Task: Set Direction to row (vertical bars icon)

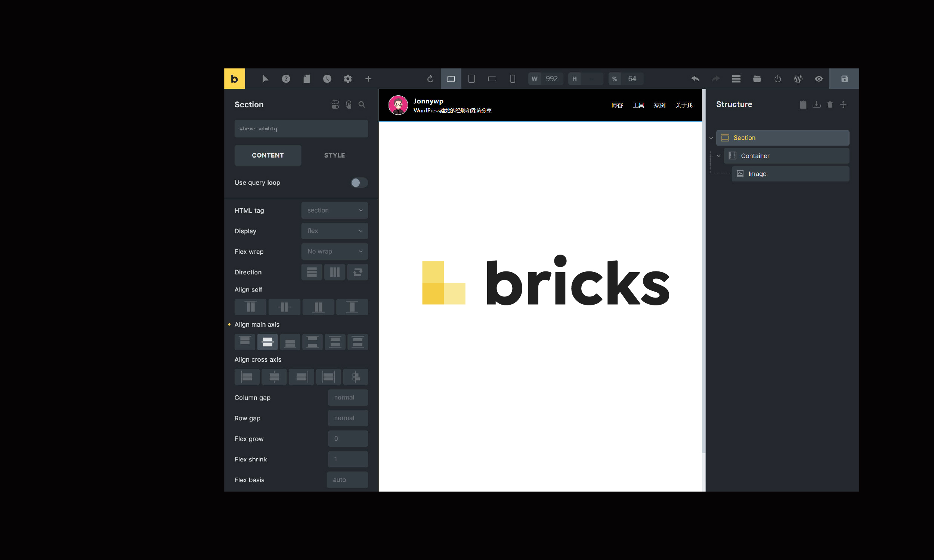Action: point(334,272)
